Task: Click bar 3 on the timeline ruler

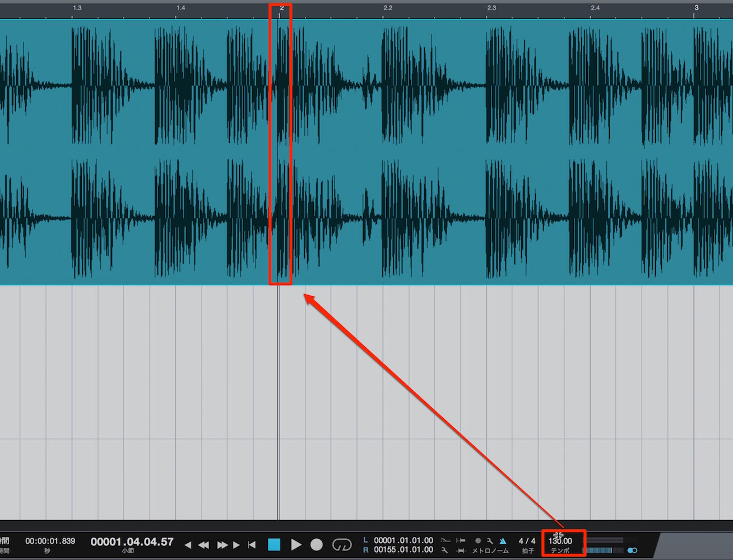Action: [697, 8]
